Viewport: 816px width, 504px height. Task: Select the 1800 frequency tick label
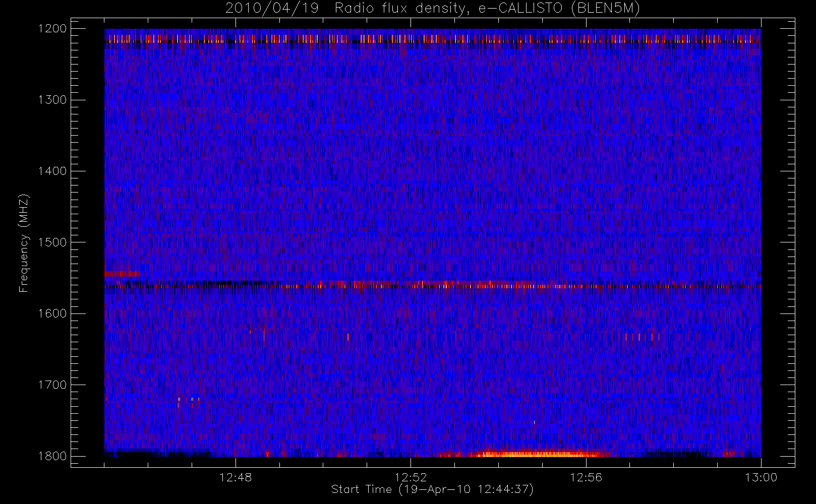[52, 456]
